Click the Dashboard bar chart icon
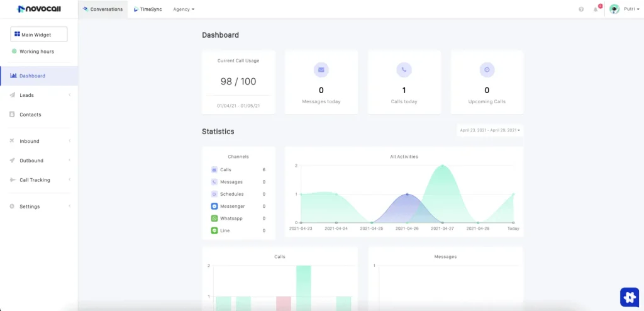Screen dimensions: 644x311 13,76
